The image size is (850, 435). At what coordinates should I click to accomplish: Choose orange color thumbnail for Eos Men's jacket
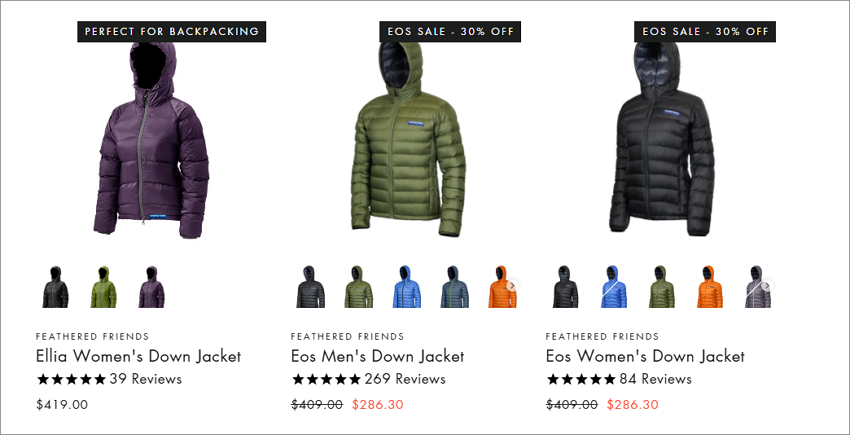(501, 287)
